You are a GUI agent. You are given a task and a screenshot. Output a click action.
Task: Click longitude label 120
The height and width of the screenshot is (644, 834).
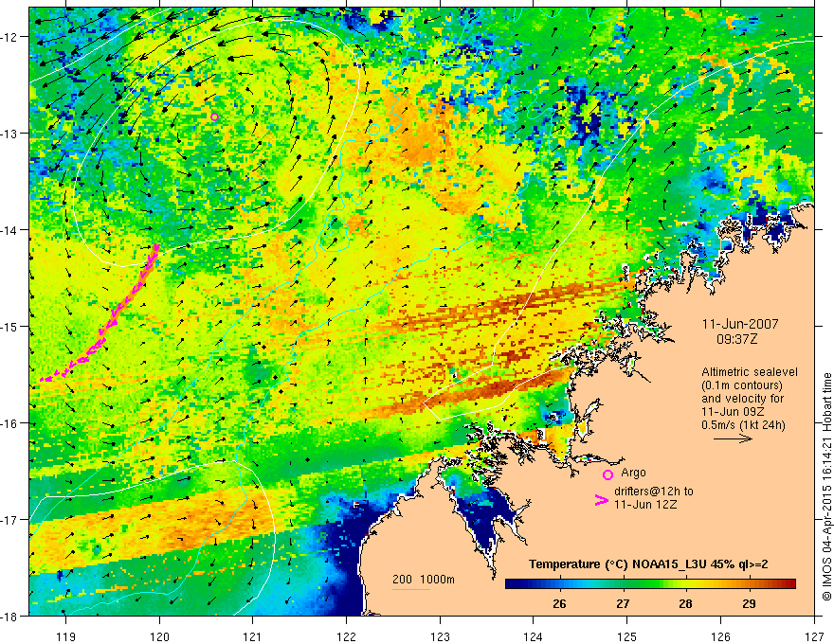click(159, 636)
